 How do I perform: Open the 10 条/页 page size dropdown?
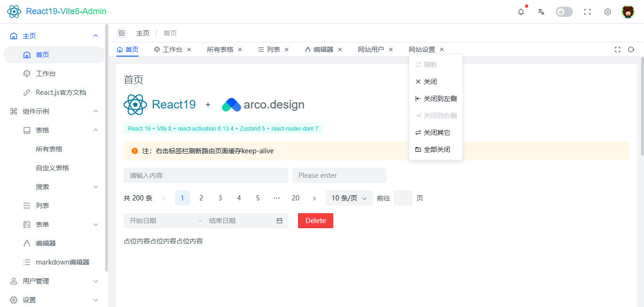click(349, 198)
